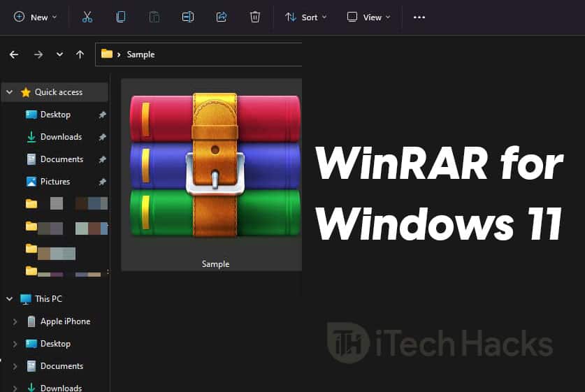Open pinned Pictures in Quick access

[x=55, y=182]
